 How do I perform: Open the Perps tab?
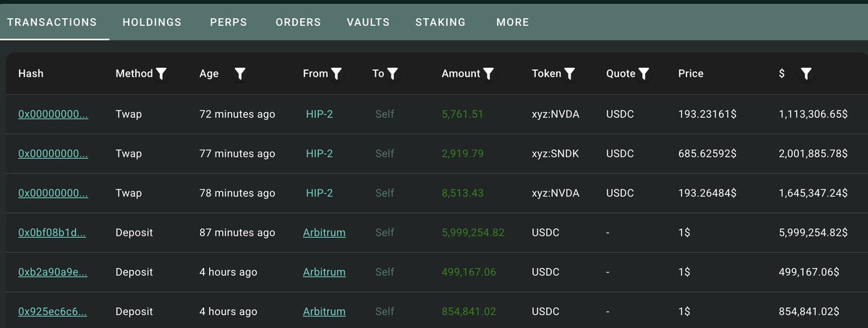(x=229, y=22)
